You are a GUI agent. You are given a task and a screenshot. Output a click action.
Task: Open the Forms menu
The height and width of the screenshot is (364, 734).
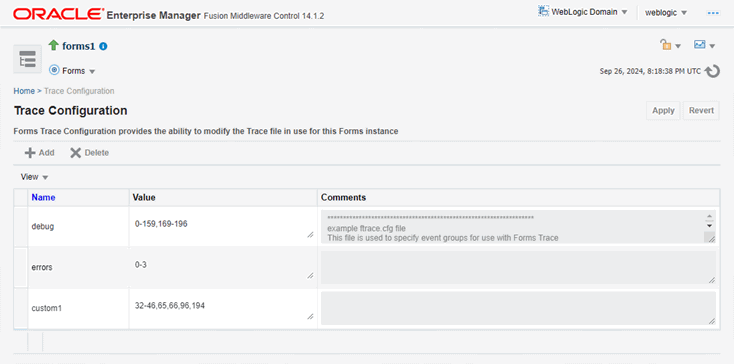[x=79, y=71]
